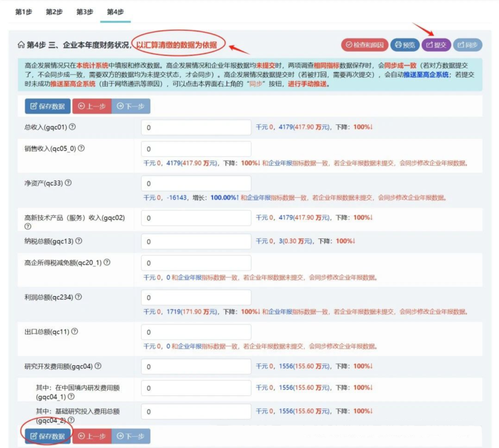
Task: Open the help icon for 销售收入(qc05_0)
Action: [81, 149]
